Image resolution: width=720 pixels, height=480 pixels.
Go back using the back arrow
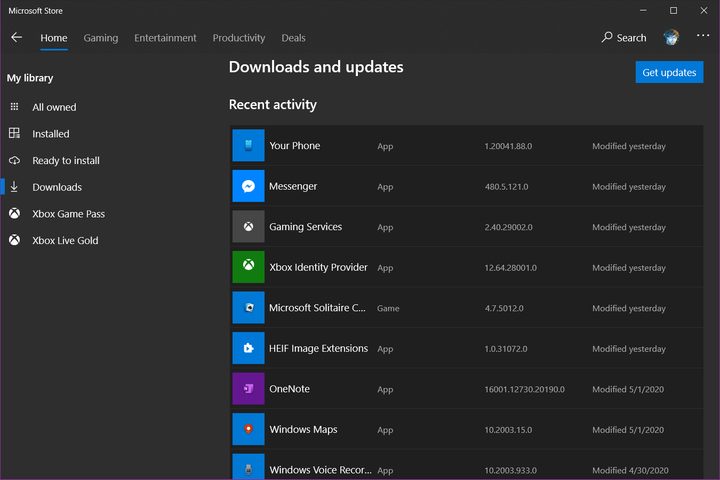point(17,38)
